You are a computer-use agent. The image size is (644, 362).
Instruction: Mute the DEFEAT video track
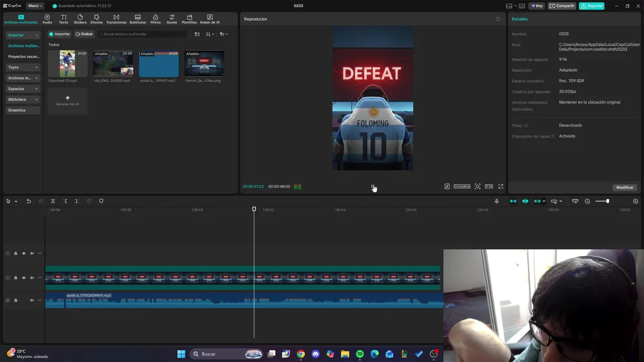click(32, 278)
